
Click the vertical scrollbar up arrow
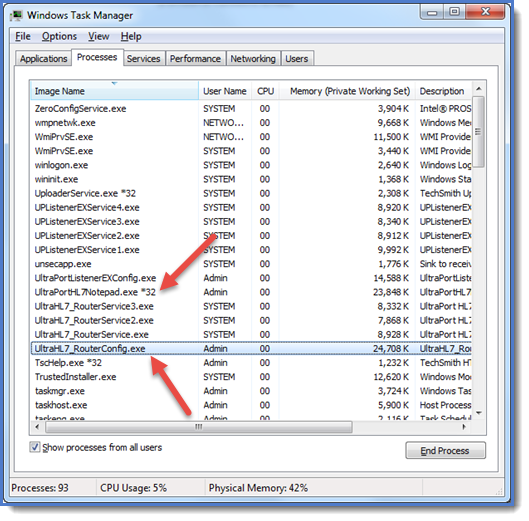coord(478,89)
